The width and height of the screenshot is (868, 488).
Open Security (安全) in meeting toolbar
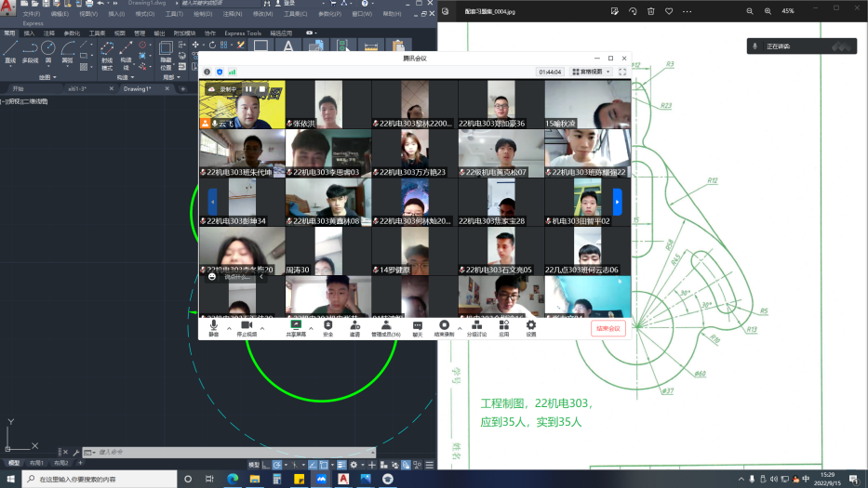point(327,328)
